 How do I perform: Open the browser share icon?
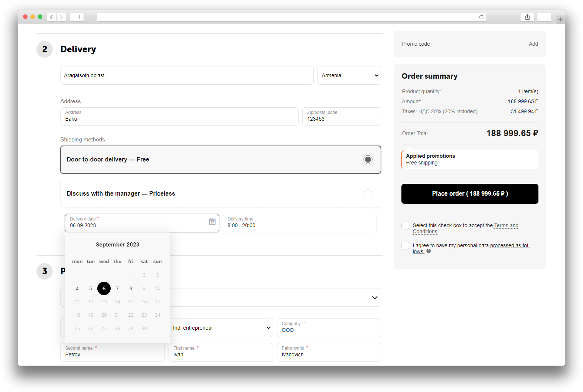click(x=527, y=17)
